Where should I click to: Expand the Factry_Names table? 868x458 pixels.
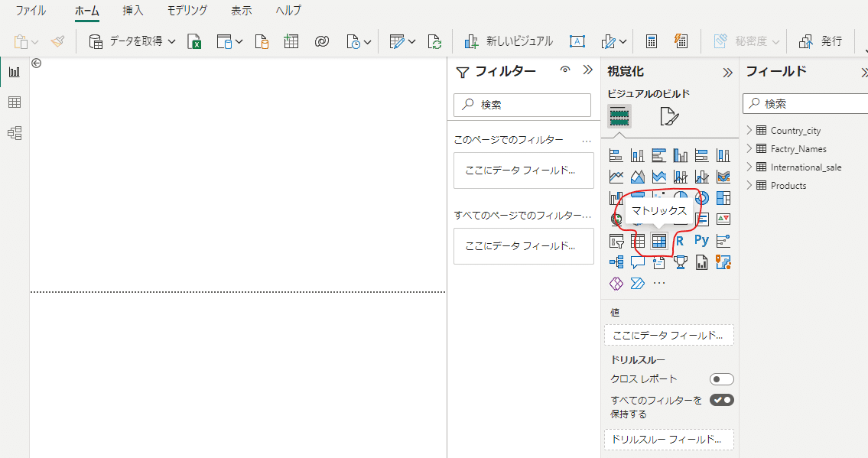pyautogui.click(x=749, y=148)
